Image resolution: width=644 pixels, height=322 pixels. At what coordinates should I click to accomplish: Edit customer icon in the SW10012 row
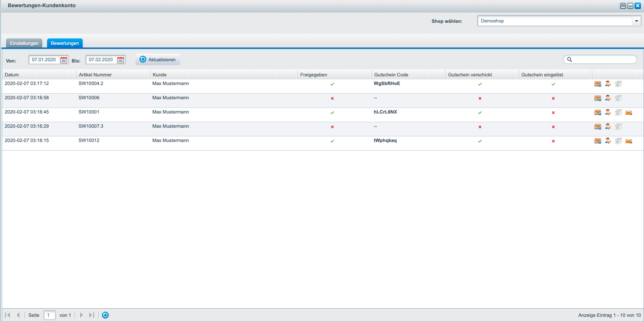click(608, 141)
